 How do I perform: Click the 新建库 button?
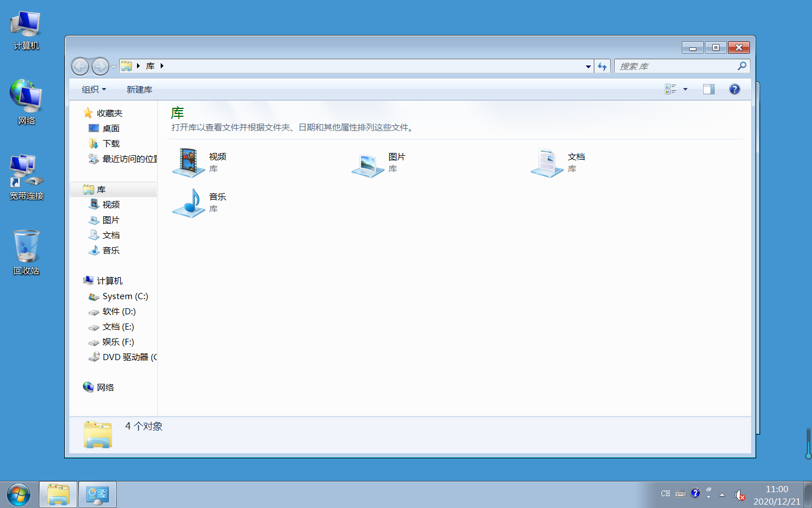139,89
